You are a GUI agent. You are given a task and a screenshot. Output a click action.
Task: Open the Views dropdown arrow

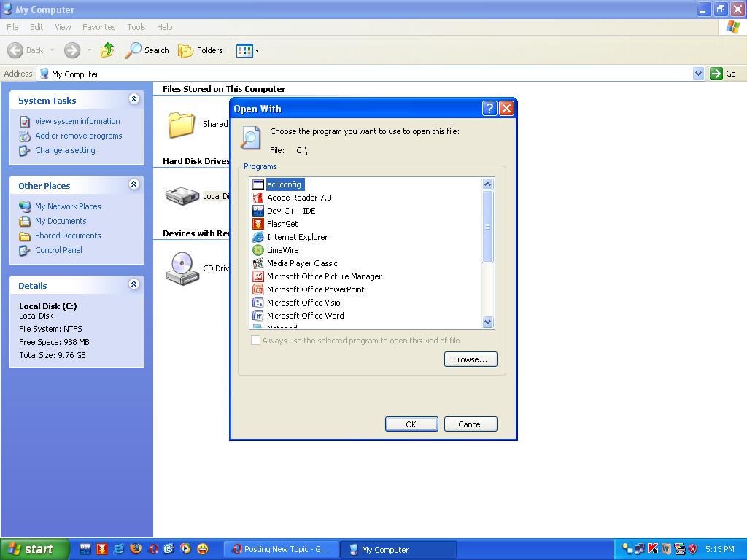pyautogui.click(x=258, y=50)
